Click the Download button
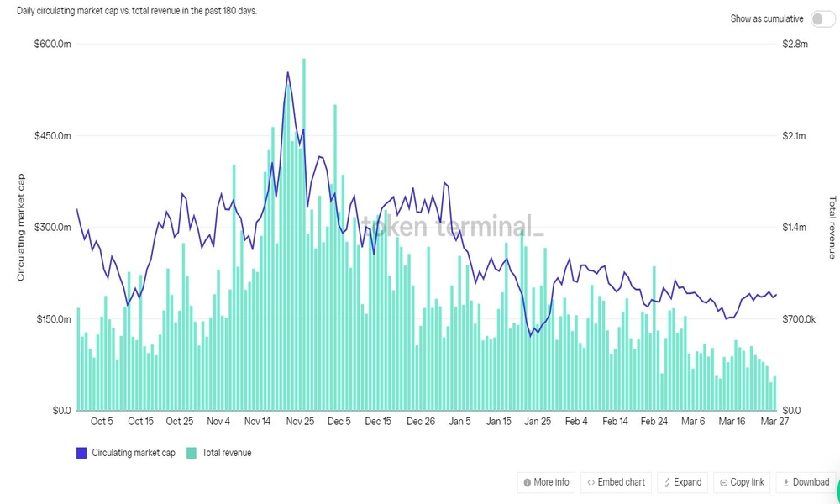 pyautogui.click(x=806, y=482)
